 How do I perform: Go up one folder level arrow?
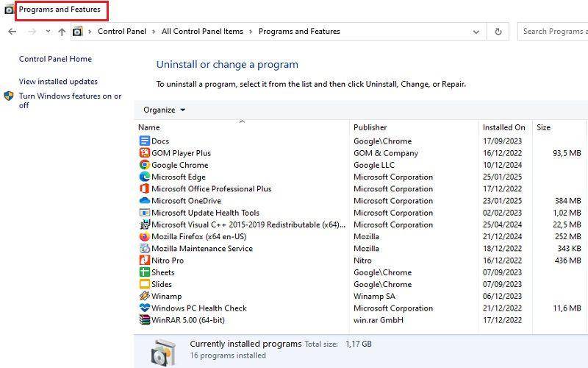(62, 32)
